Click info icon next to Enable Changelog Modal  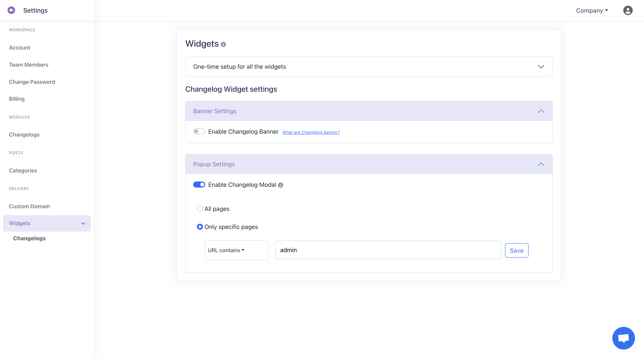click(x=281, y=185)
